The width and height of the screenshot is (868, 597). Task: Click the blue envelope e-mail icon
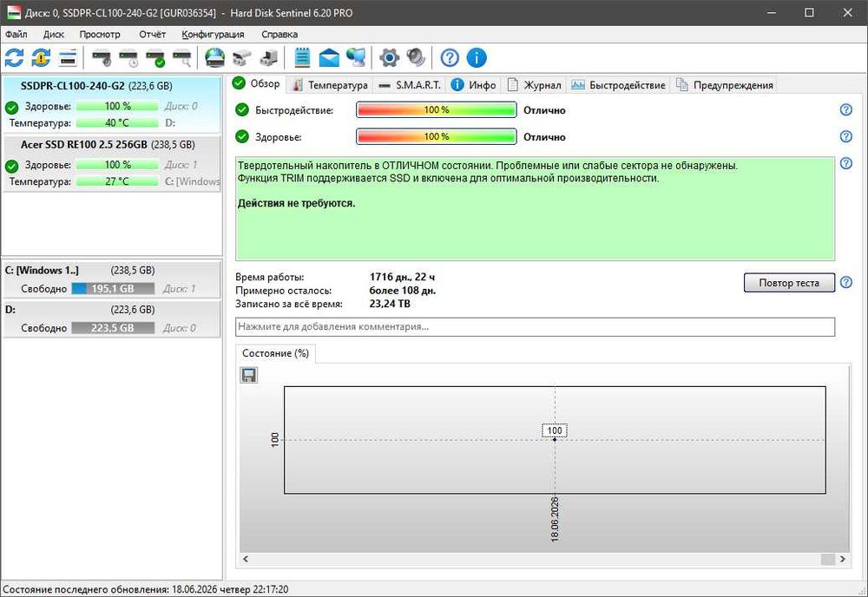(x=329, y=57)
